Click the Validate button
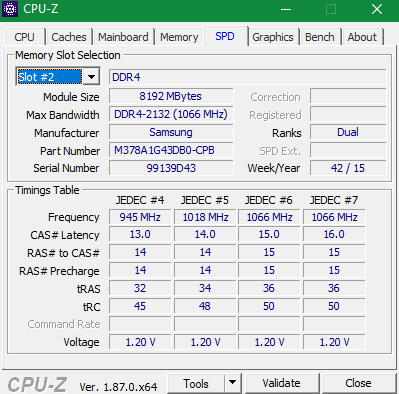The width and height of the screenshot is (399, 394). click(282, 383)
